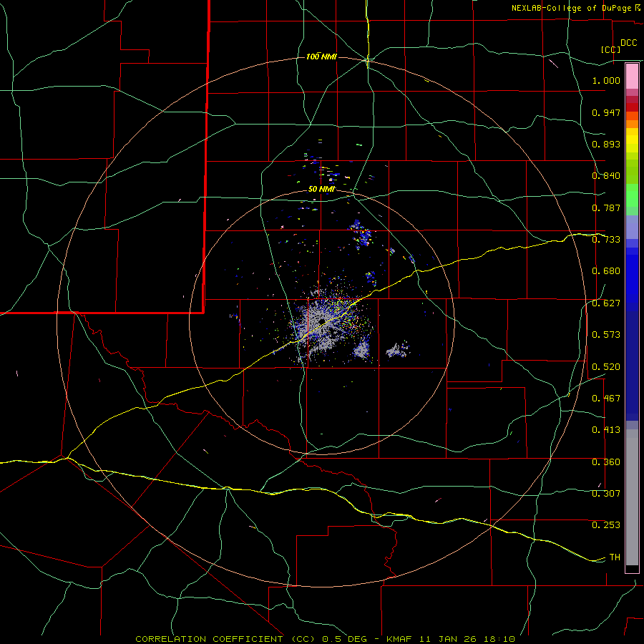The width and height of the screenshot is (644, 644).
Task: Click the radar site black dot at center
Action: tap(323, 321)
